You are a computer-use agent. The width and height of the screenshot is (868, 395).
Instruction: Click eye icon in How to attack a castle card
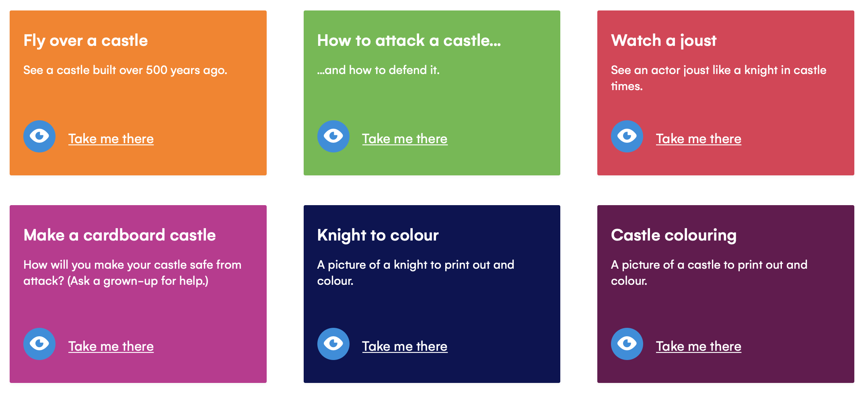333,136
